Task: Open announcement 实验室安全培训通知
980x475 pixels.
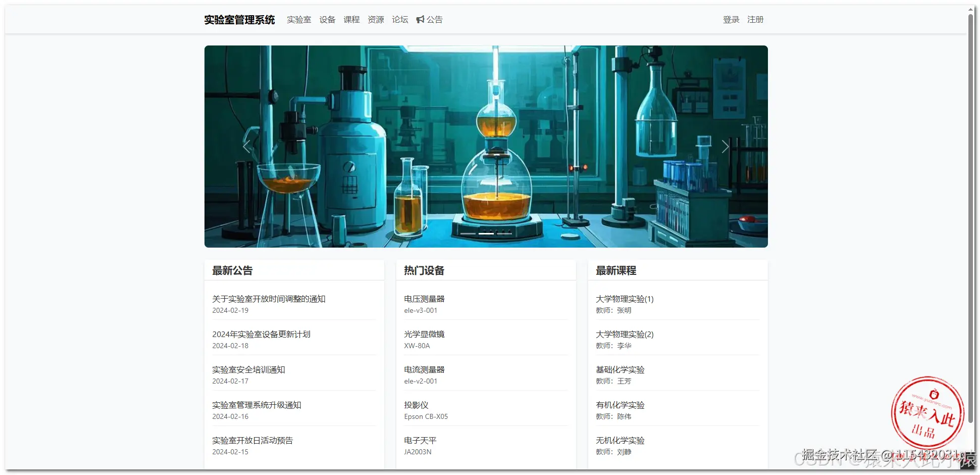Action: [x=248, y=369]
